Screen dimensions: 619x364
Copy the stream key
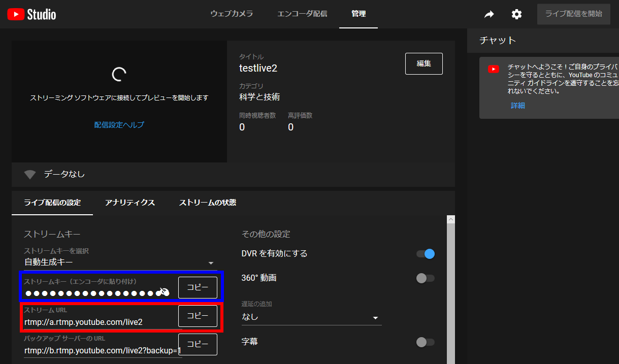pos(198,287)
